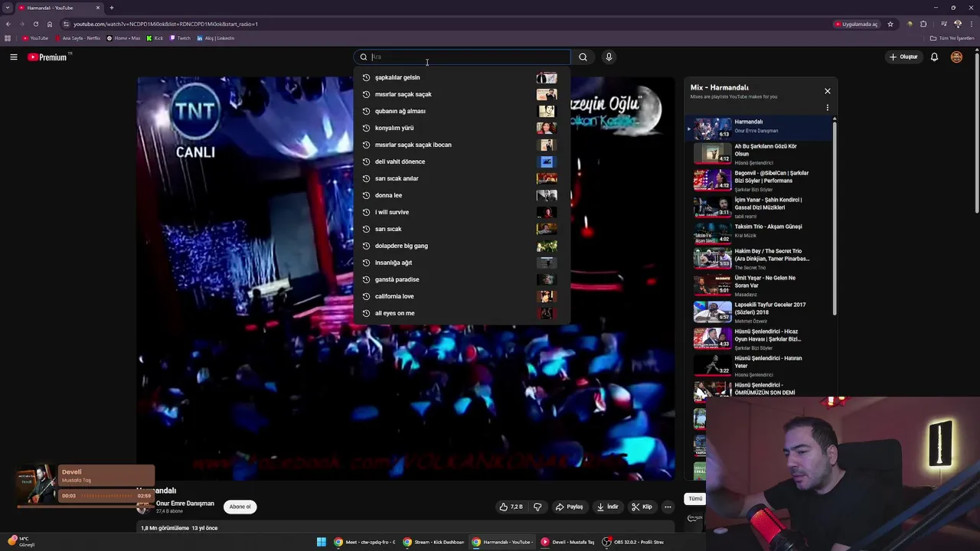Open the Ana Sayfa - Netflix bookmark
Viewport: 980px width, 551px height.
(x=77, y=38)
